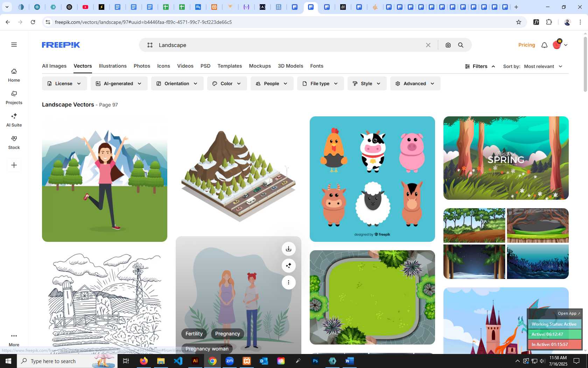Open the Welcome Spring forest thumbnail
The height and width of the screenshot is (368, 588).
506,158
